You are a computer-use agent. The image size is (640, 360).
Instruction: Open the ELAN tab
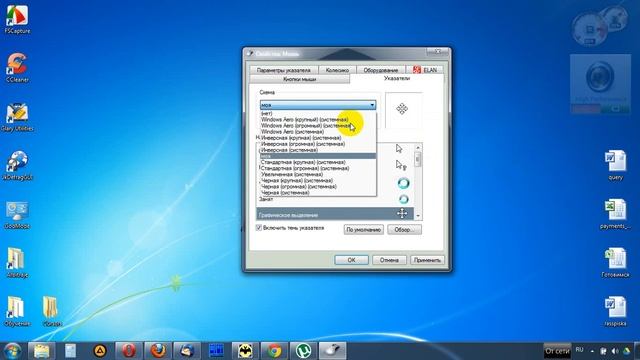pyautogui.click(x=424, y=70)
